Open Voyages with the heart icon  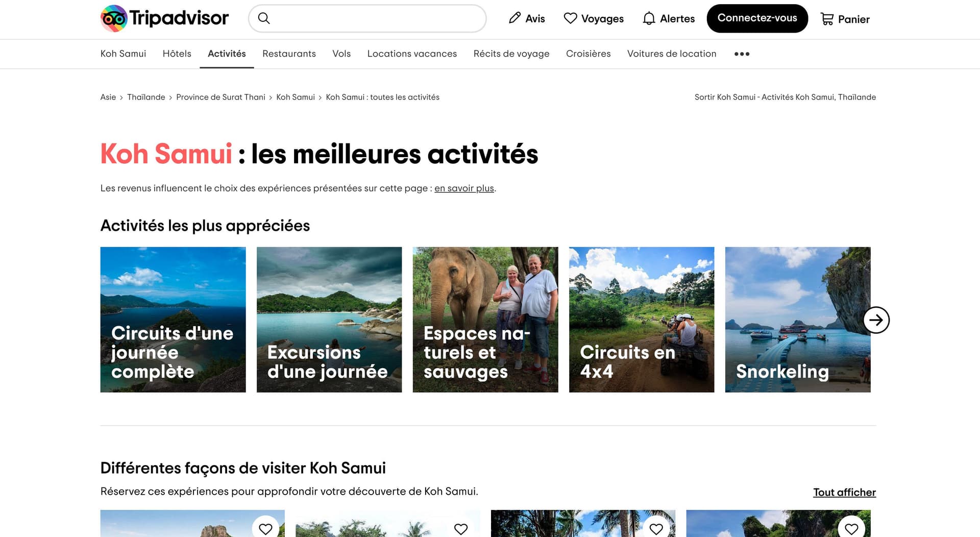pos(594,18)
